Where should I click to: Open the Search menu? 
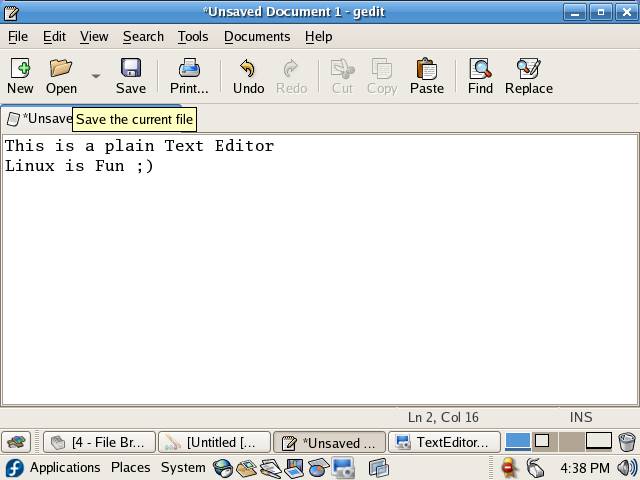[x=143, y=36]
